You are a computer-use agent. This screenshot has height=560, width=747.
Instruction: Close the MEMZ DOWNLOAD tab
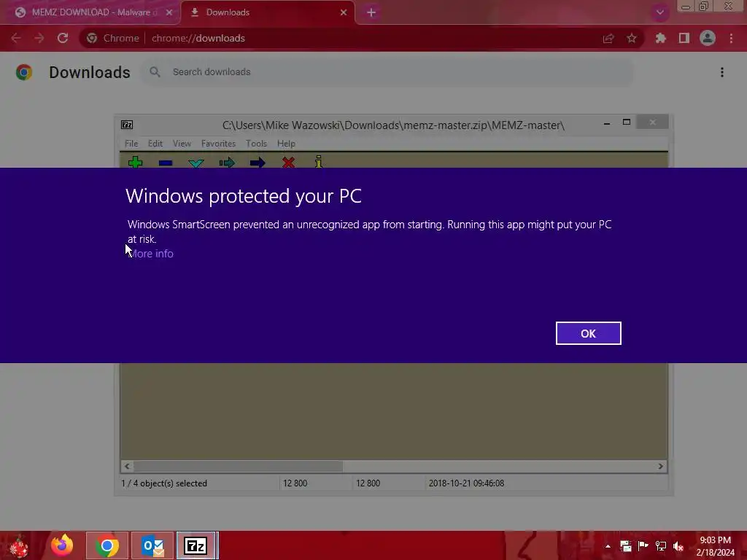[169, 12]
